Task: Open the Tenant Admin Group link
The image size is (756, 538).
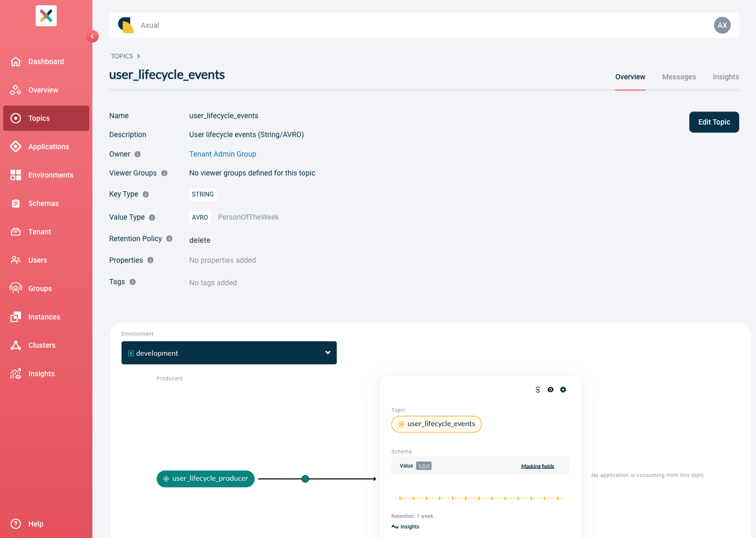Action: tap(223, 154)
